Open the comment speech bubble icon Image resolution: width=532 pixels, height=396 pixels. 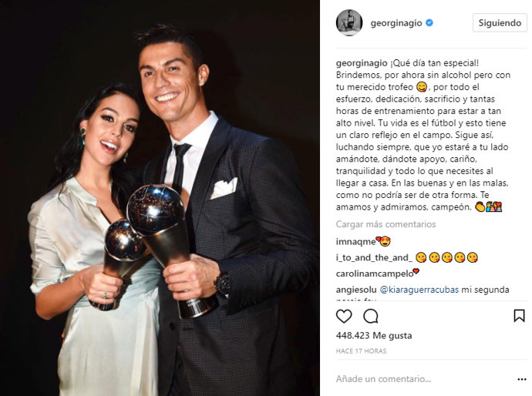tap(371, 316)
